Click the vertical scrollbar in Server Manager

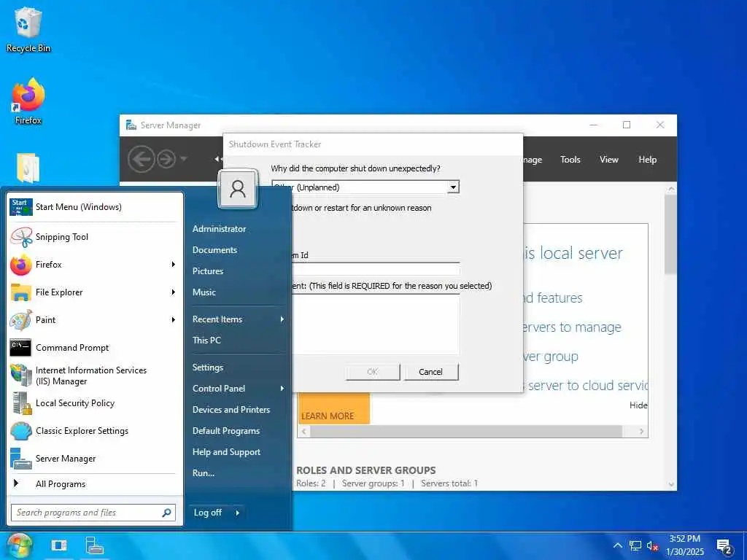tap(671, 234)
